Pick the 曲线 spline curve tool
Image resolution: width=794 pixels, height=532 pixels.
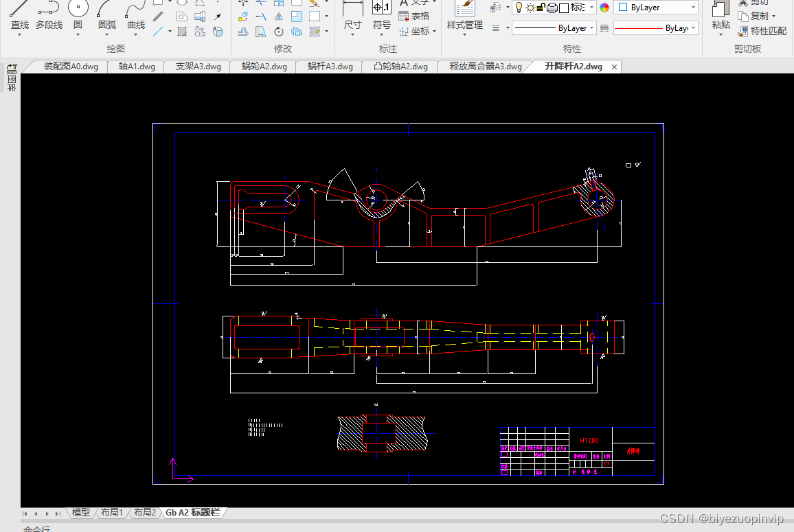click(136, 16)
